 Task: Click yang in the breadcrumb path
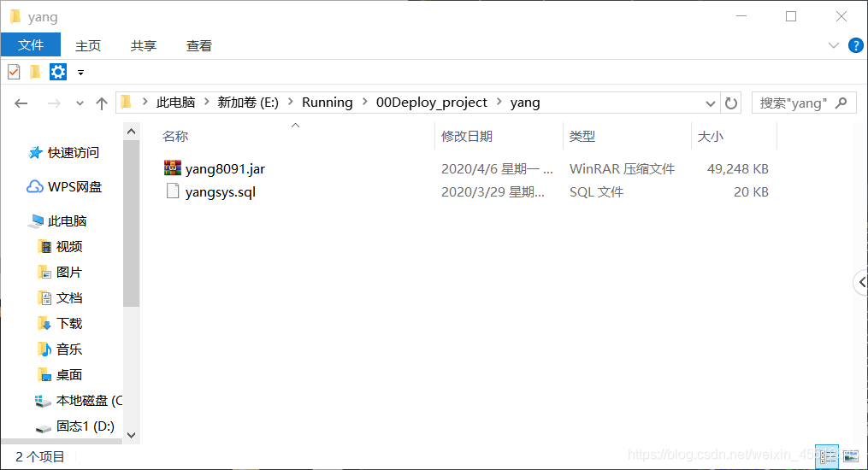[525, 103]
